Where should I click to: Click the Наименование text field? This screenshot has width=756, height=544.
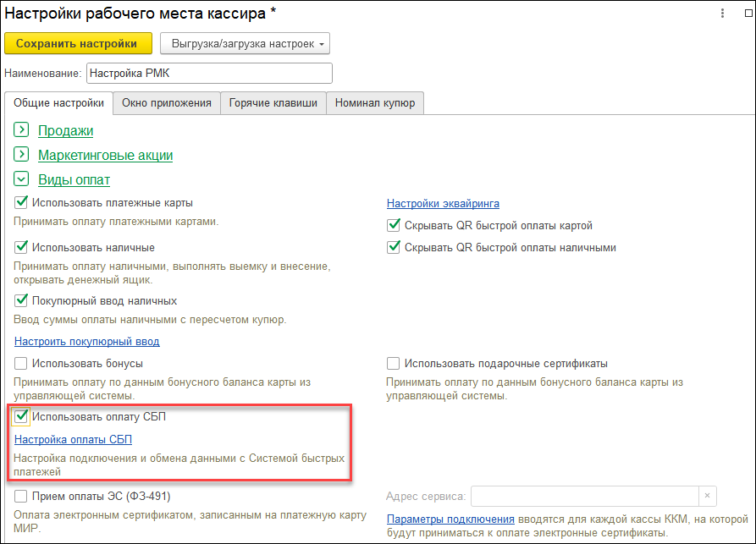(x=209, y=74)
